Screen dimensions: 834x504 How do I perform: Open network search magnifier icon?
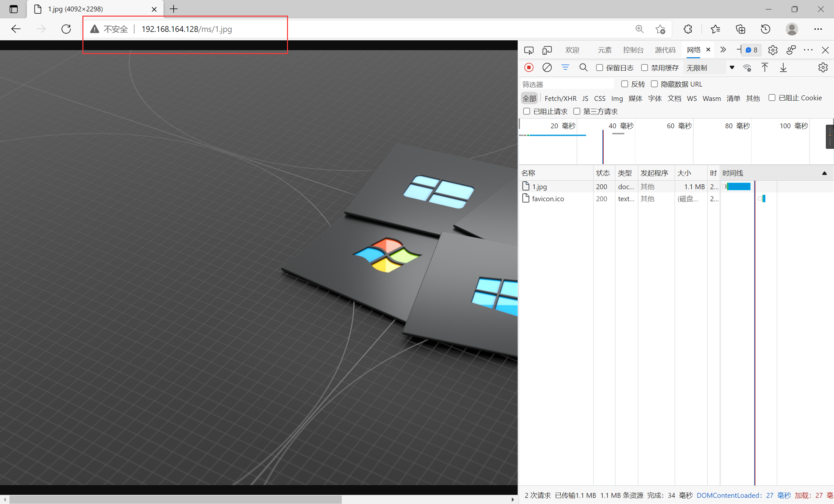coord(583,68)
